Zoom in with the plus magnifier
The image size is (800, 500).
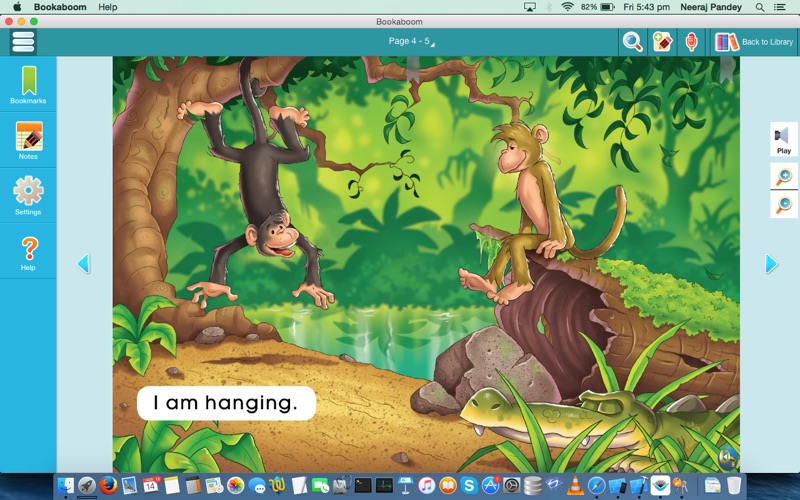pos(784,177)
